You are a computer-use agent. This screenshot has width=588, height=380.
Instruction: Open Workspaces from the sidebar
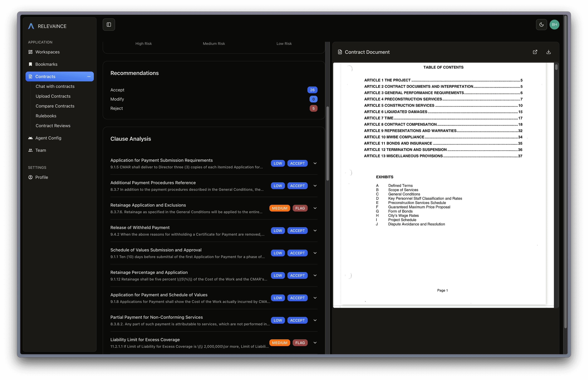coord(47,52)
